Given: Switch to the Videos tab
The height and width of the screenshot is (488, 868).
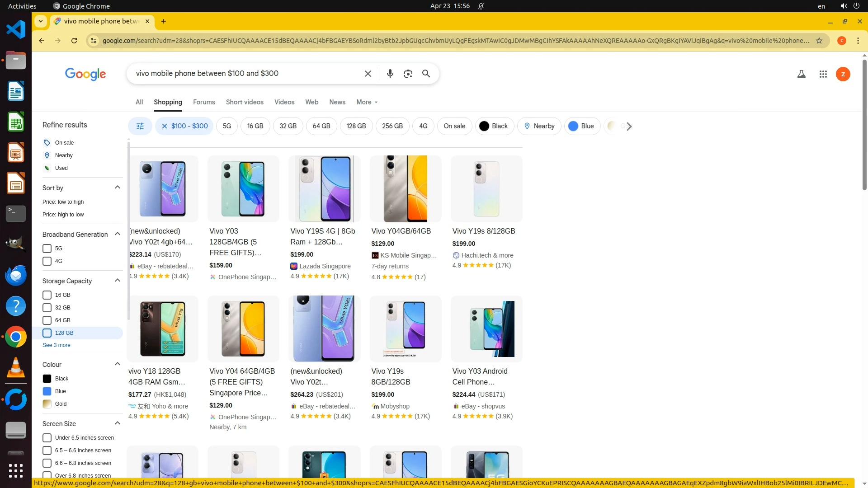Looking at the screenshot, I should (x=284, y=102).
